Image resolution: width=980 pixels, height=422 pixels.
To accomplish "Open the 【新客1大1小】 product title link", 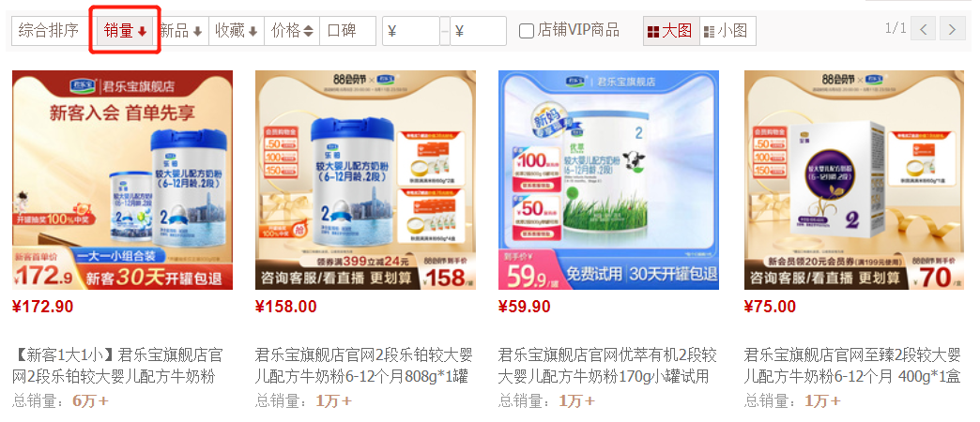I will (117, 367).
